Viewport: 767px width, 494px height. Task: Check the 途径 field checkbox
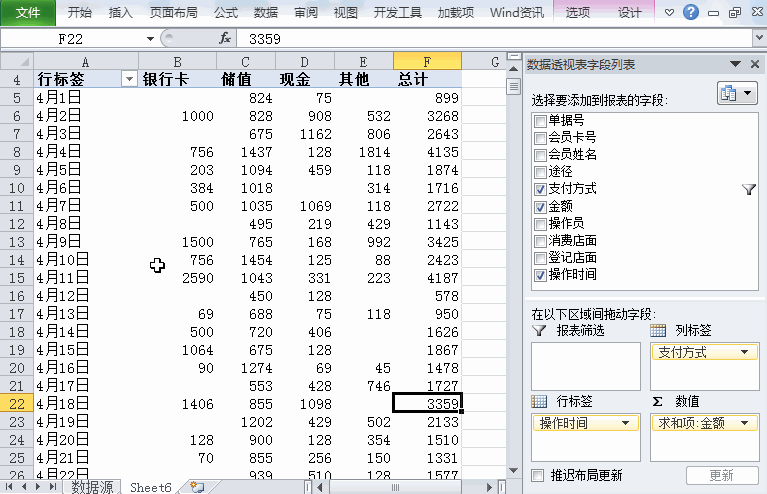point(540,172)
